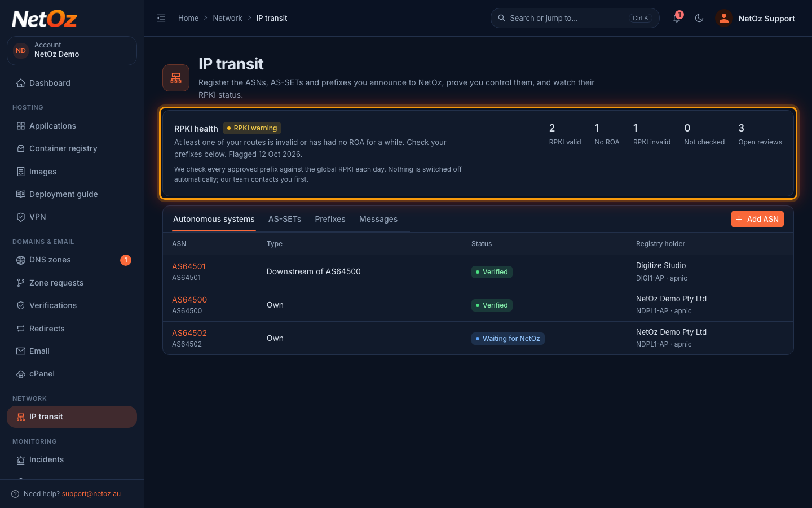
Task: Switch to the AS-SETs tab
Action: pos(285,219)
